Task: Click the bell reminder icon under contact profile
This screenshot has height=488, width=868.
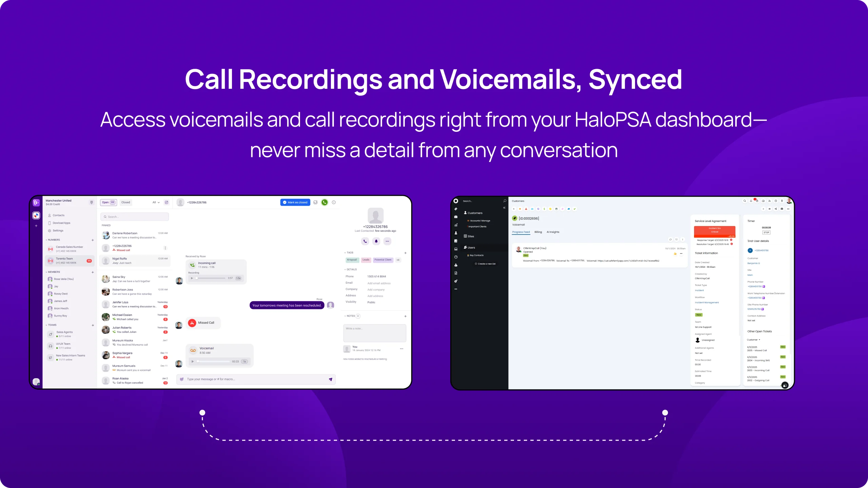Action: pos(376,241)
